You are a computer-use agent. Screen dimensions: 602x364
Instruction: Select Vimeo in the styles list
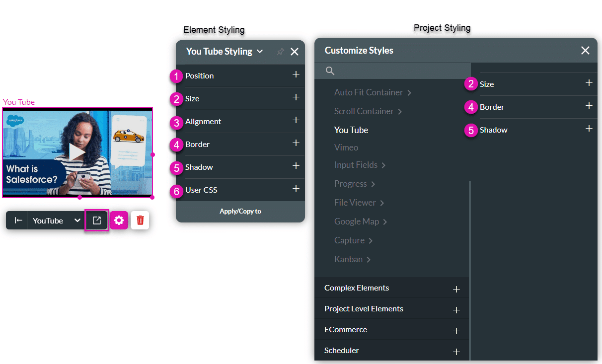[x=346, y=147]
